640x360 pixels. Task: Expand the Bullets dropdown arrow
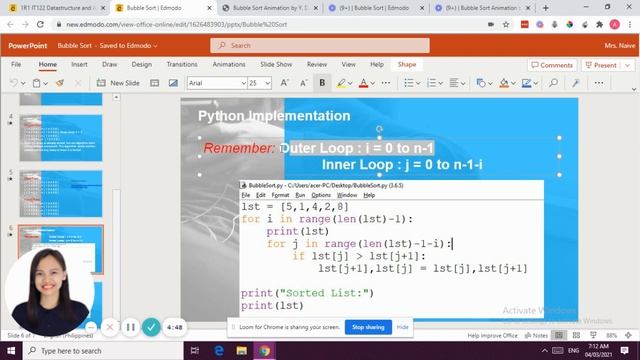click(418, 83)
